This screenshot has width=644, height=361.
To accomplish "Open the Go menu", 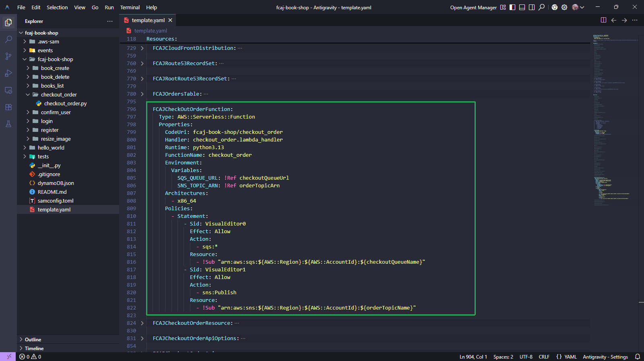I will click(95, 7).
